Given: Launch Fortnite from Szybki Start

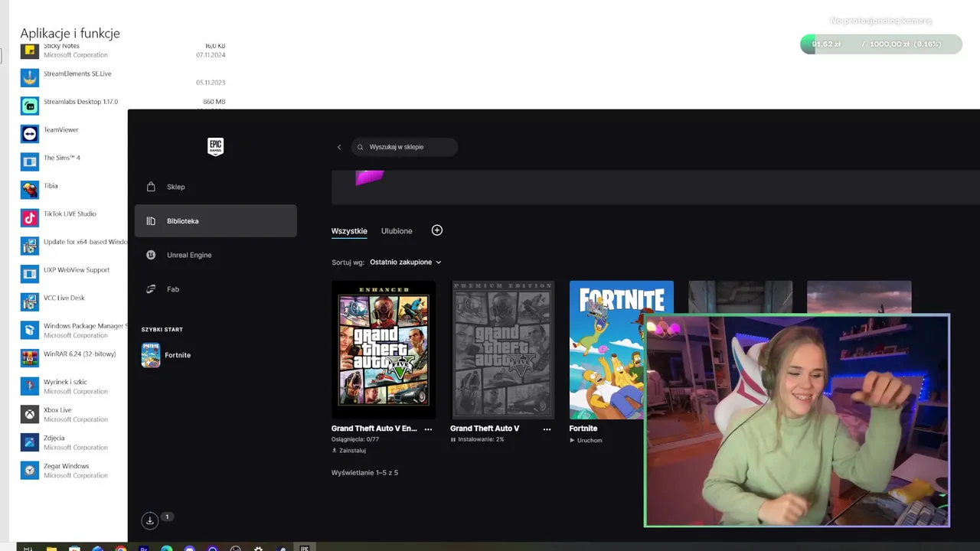Looking at the screenshot, I should click(x=166, y=355).
